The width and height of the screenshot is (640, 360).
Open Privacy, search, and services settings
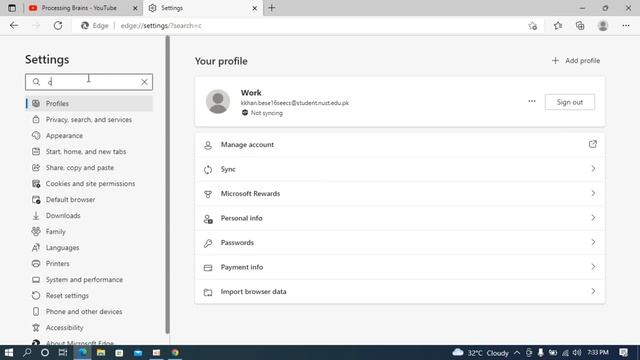point(89,120)
